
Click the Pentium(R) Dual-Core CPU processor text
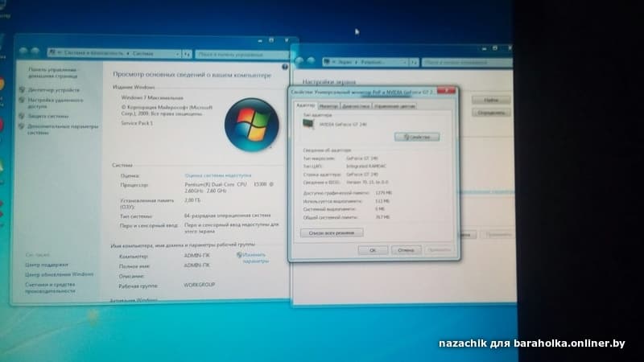pos(229,187)
